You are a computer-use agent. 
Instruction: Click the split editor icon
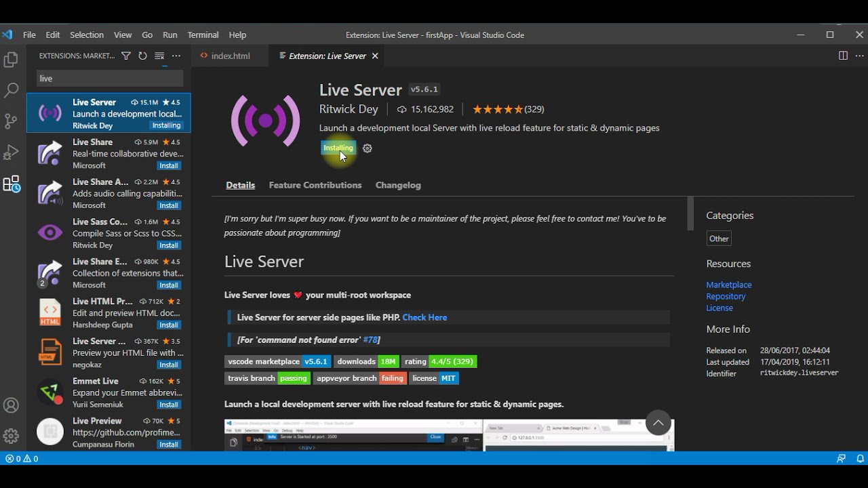[x=843, y=56]
